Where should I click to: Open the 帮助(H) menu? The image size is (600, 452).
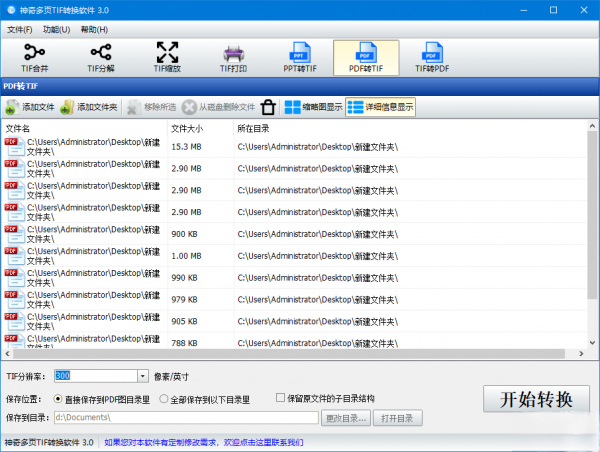pyautogui.click(x=94, y=29)
